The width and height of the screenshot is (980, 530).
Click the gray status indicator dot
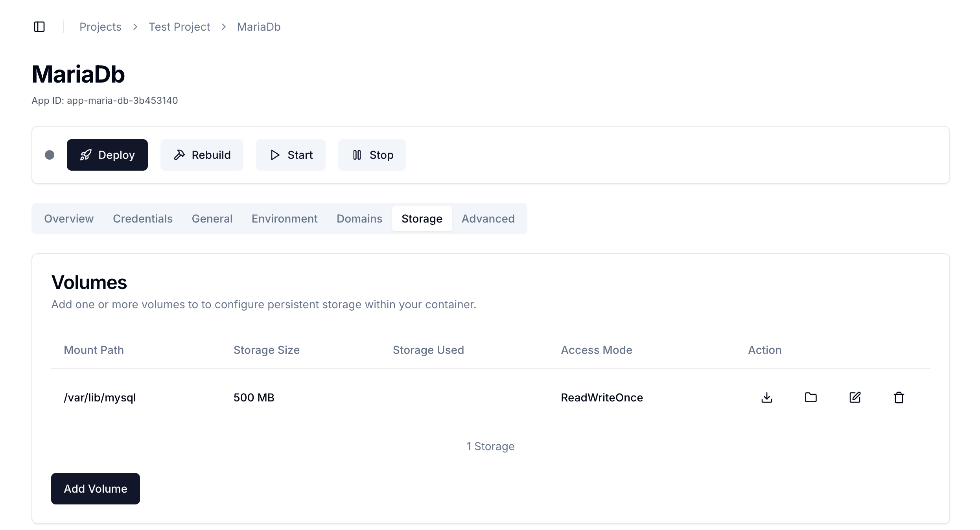coord(50,155)
